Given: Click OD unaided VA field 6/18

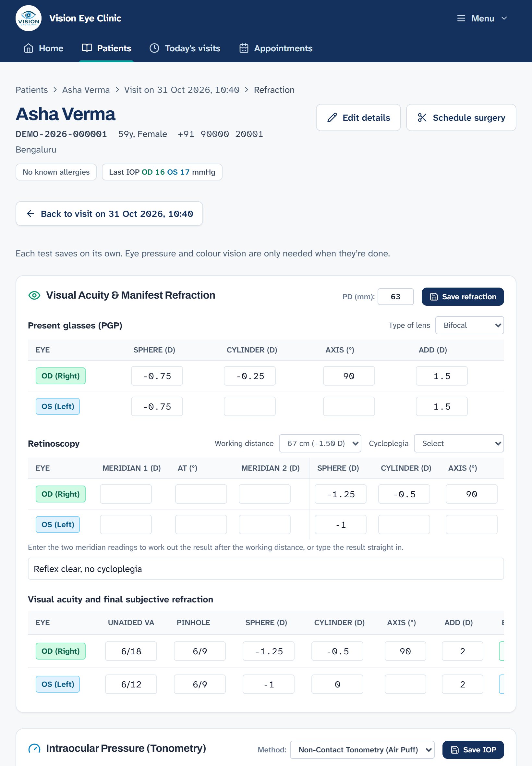Looking at the screenshot, I should pyautogui.click(x=131, y=651).
